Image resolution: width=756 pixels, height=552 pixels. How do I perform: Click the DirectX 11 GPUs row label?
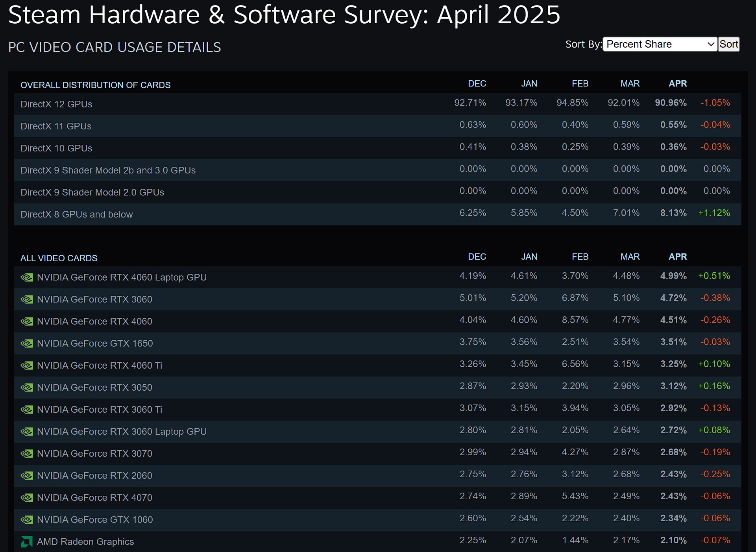click(56, 126)
